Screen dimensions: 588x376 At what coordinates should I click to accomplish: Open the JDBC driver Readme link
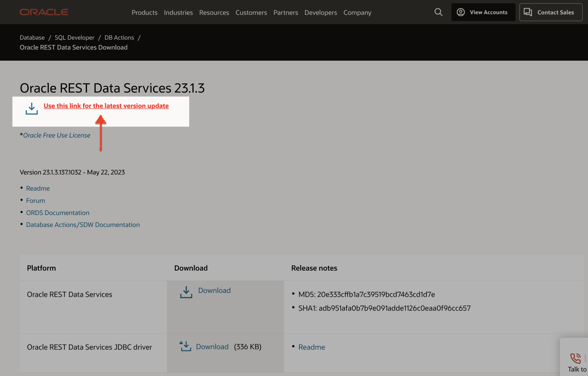tap(312, 347)
